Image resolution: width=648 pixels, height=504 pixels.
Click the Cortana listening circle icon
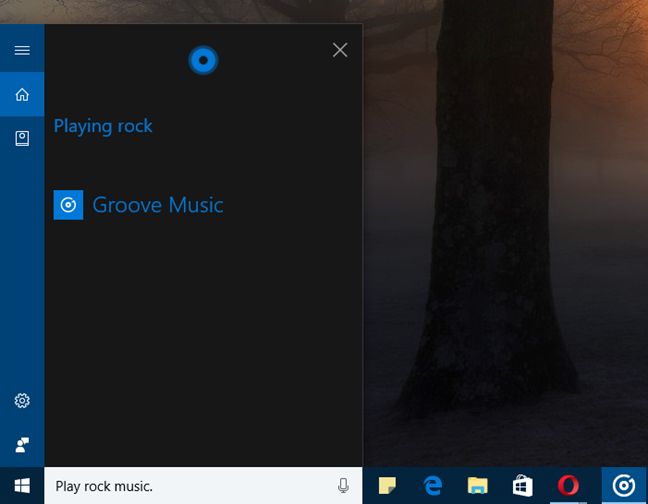coord(203,60)
